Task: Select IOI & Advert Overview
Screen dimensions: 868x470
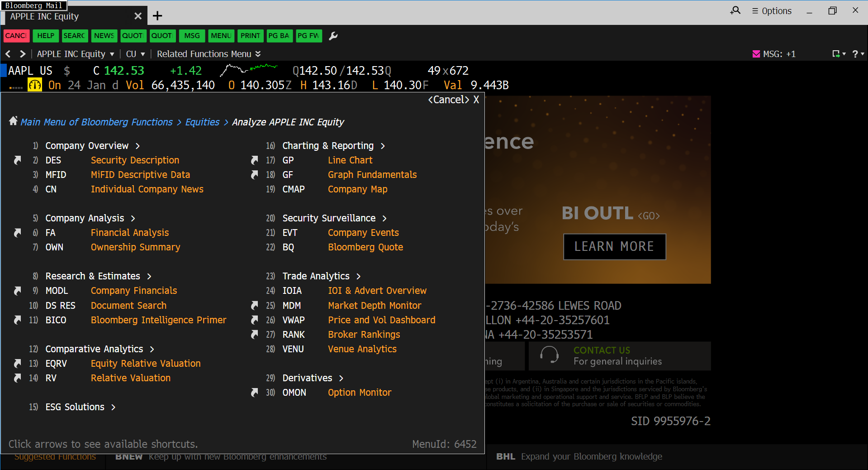Action: (377, 290)
